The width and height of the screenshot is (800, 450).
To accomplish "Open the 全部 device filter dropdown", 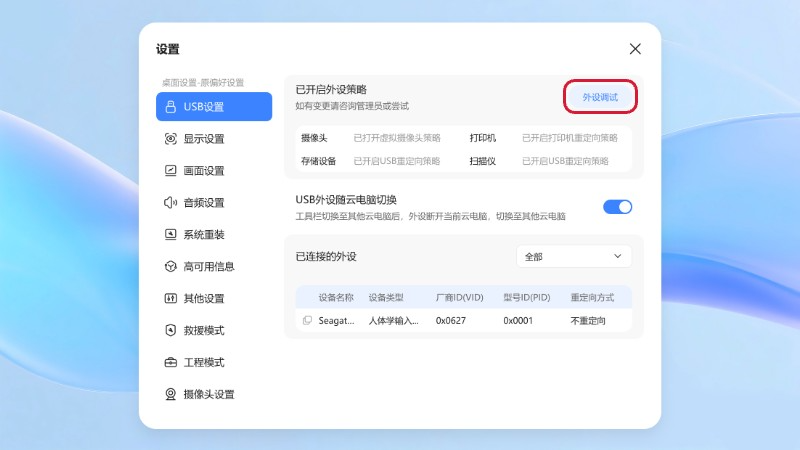I will click(x=573, y=257).
